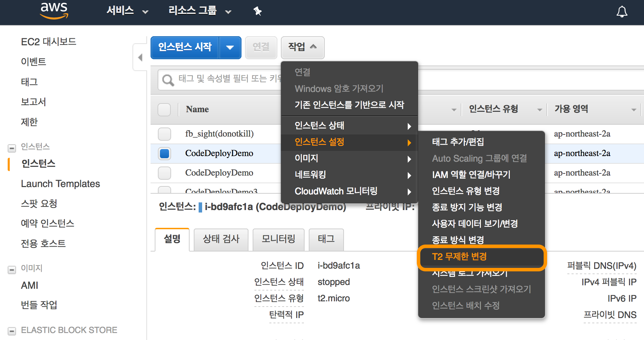Open 전용 호스트 in sidebar

pos(43,244)
